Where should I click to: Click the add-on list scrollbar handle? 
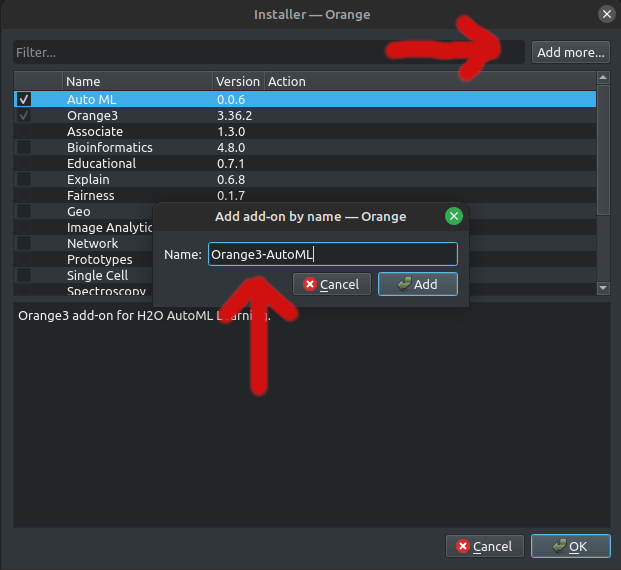pos(603,150)
